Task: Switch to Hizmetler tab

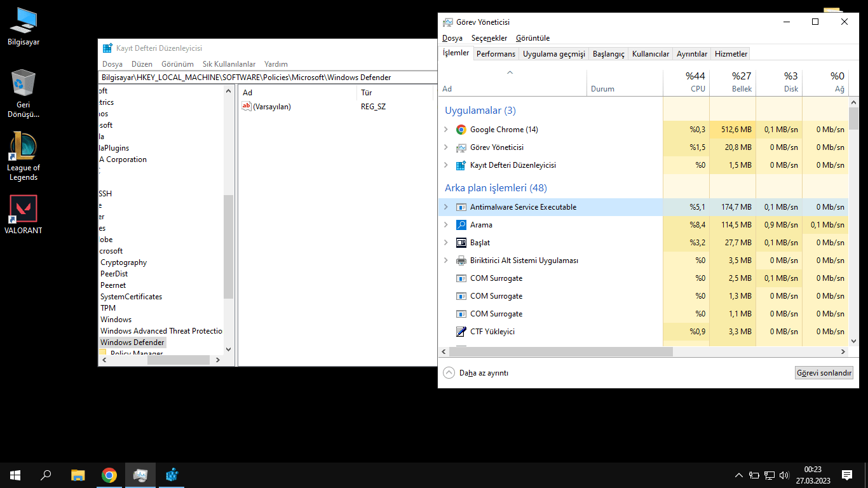Action: coord(731,54)
